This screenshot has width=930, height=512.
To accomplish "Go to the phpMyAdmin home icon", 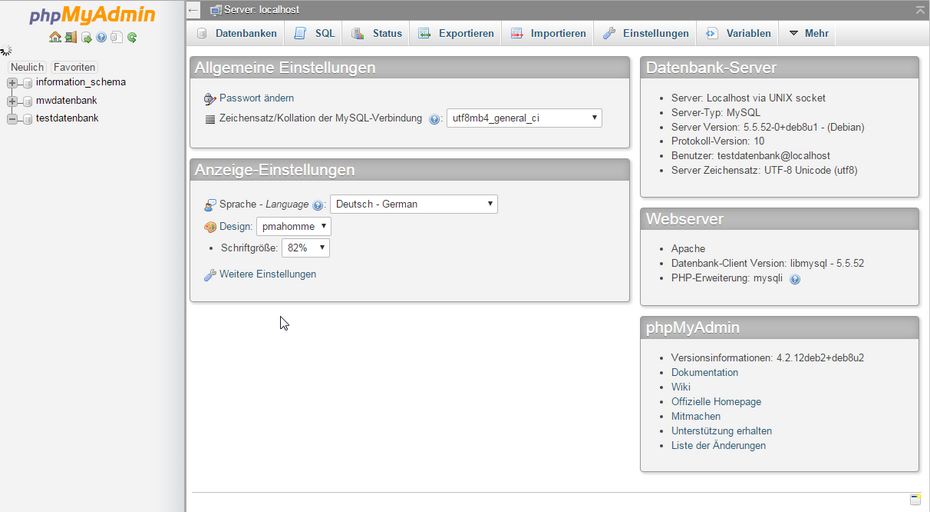I will tap(55, 37).
